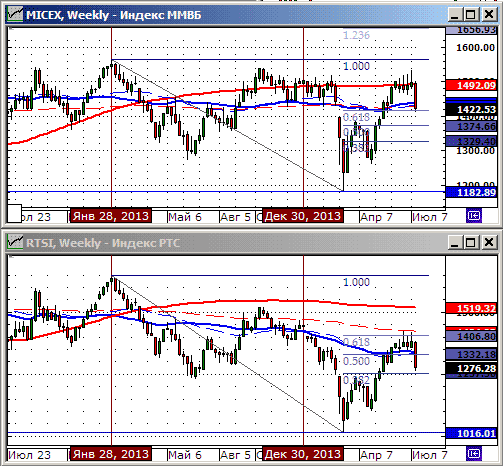Click the 1600.00 price scale value
Image resolution: width=503 pixels, height=466 pixels.
tap(475, 48)
